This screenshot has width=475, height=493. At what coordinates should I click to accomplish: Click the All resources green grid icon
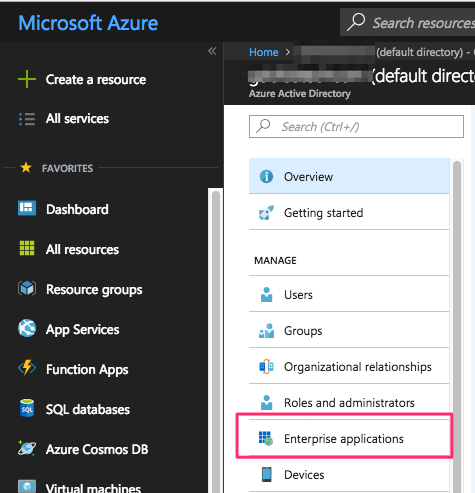27,248
